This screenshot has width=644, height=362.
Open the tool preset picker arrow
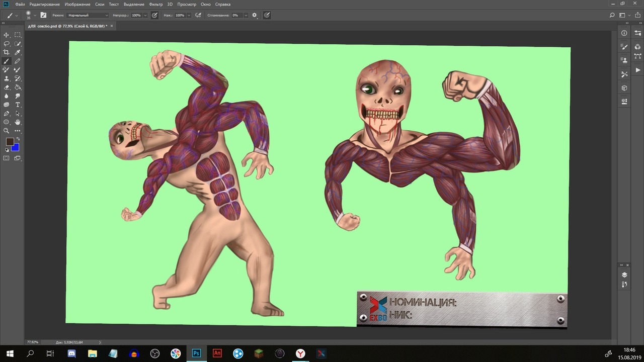click(17, 15)
